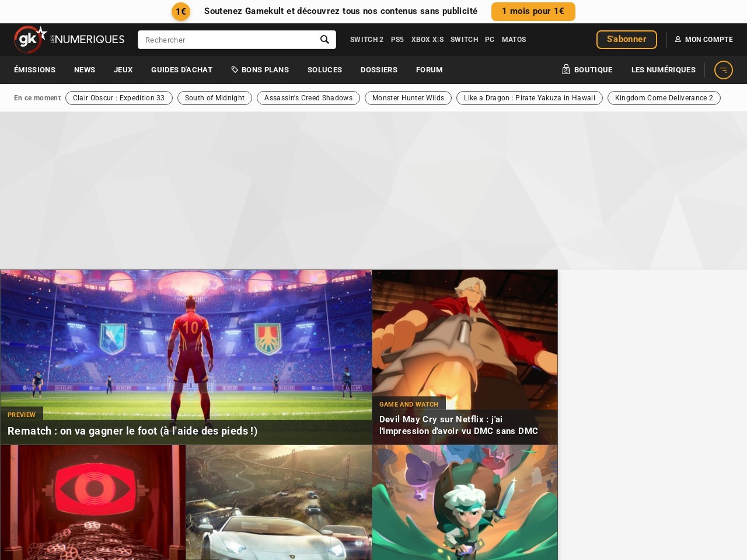Open Rematch preview headline

132,431
